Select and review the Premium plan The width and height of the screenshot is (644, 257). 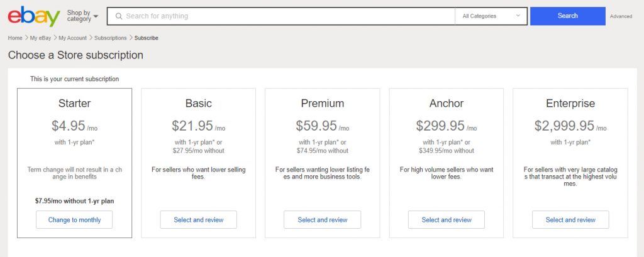point(323,220)
